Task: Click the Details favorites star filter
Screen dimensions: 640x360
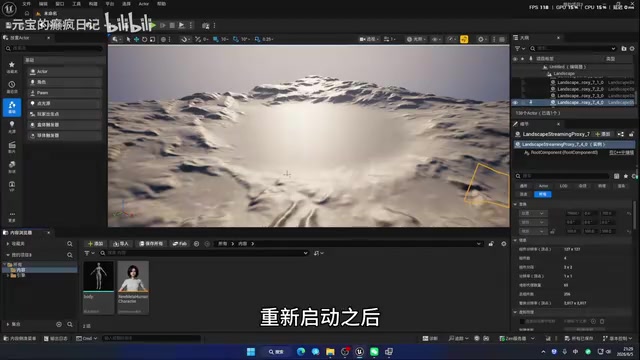Action: [626, 176]
